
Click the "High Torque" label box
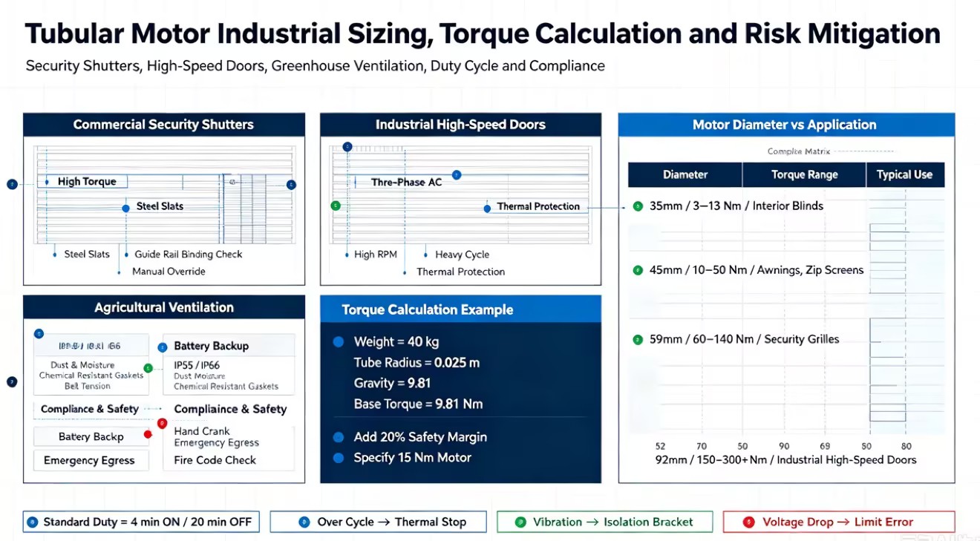[82, 182]
